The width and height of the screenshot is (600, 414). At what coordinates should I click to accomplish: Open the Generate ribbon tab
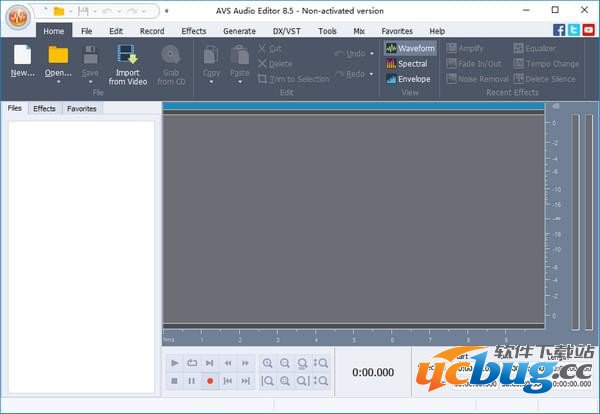239,31
